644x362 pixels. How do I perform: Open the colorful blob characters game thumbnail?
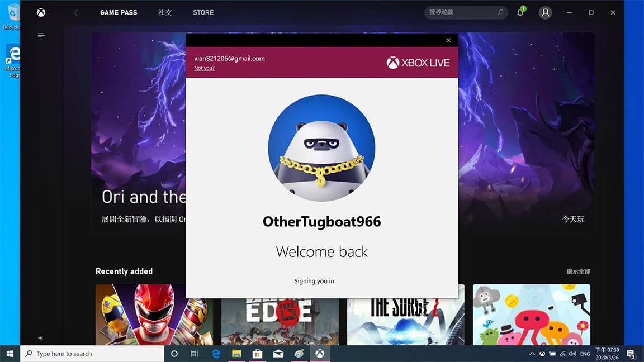532,315
